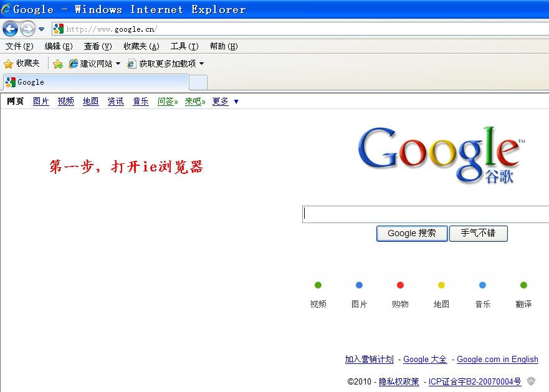Click the ICP shield badge icon

click(531, 381)
